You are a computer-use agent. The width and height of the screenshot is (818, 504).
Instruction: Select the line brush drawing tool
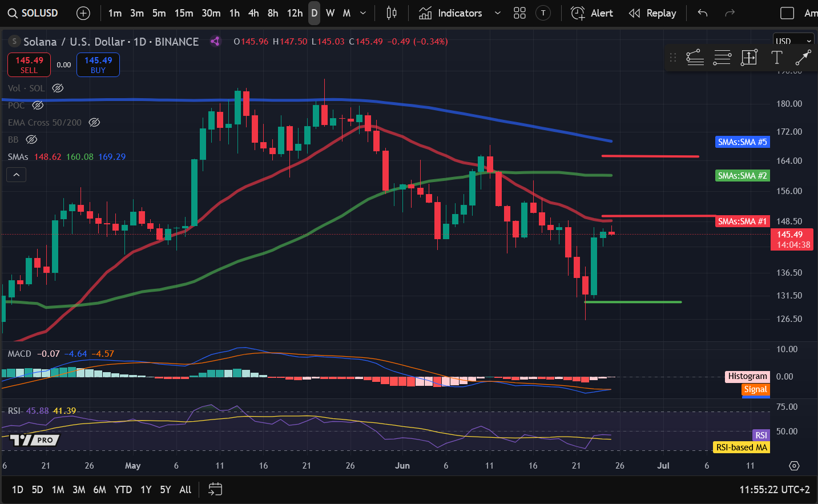[803, 57]
